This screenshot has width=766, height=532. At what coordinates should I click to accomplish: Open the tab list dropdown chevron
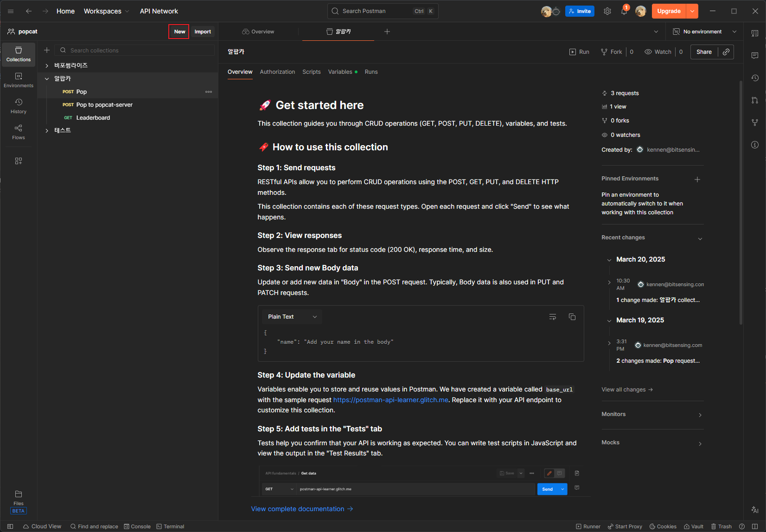tap(656, 32)
